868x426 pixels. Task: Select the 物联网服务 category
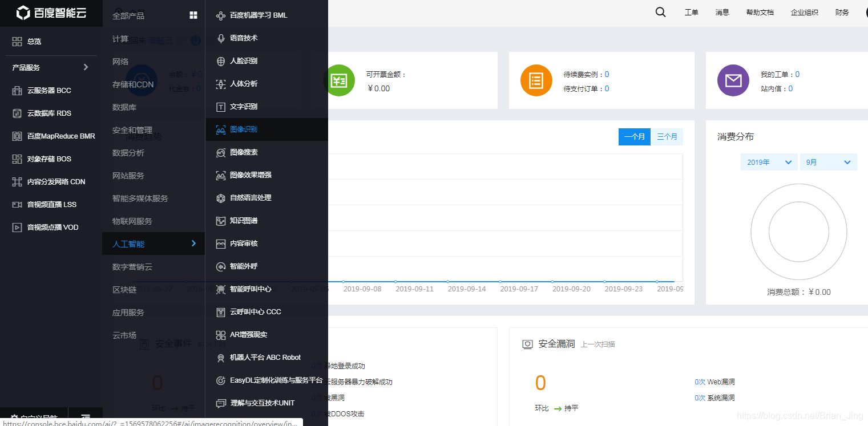pos(132,221)
